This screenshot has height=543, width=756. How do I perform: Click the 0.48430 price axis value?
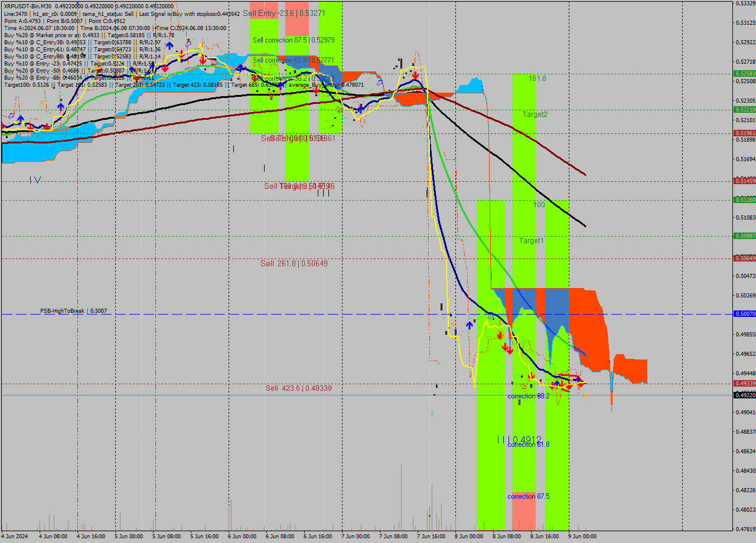click(746, 470)
